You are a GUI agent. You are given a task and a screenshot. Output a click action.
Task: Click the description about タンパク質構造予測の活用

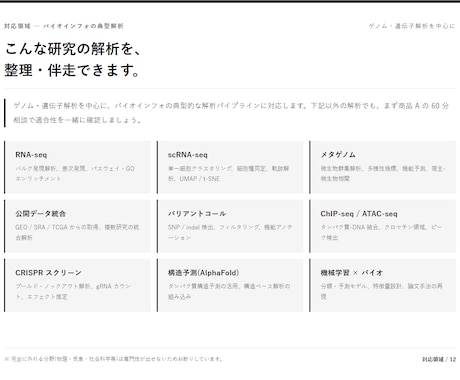(229, 291)
